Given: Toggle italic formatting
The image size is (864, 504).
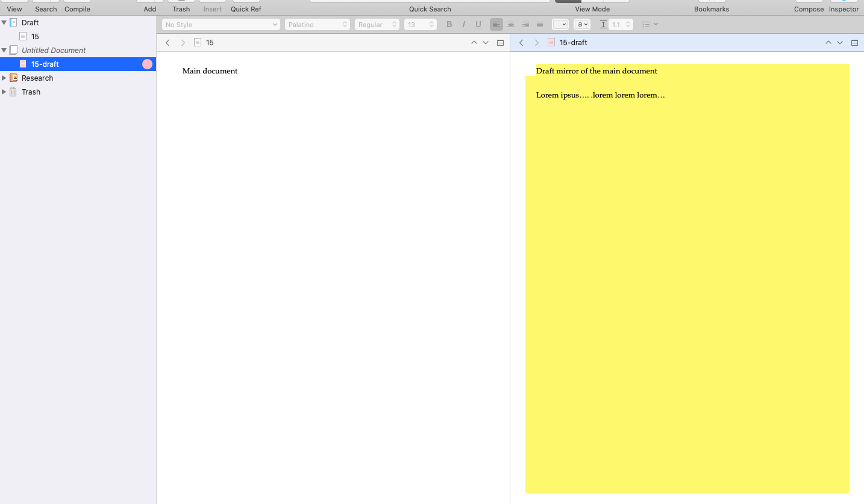Looking at the screenshot, I should [463, 25].
